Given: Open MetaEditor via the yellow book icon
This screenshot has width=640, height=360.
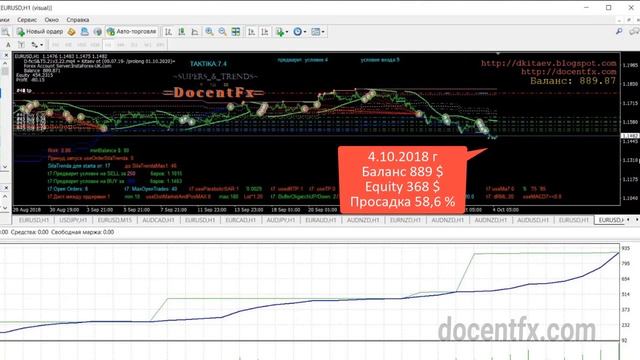Looking at the screenshot, I should click(71, 31).
